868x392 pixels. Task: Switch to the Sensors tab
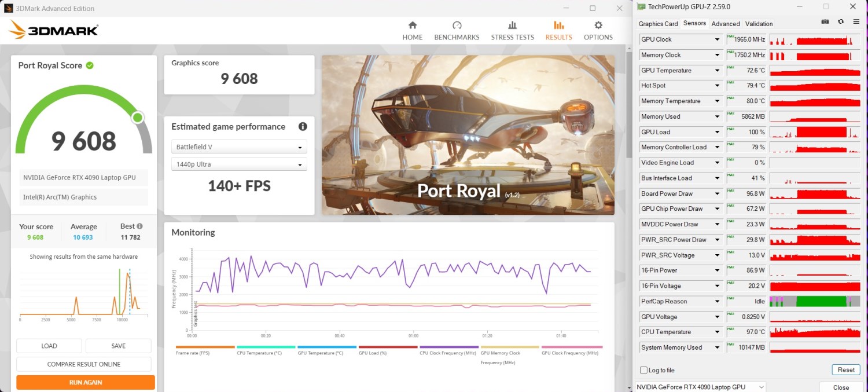click(694, 23)
